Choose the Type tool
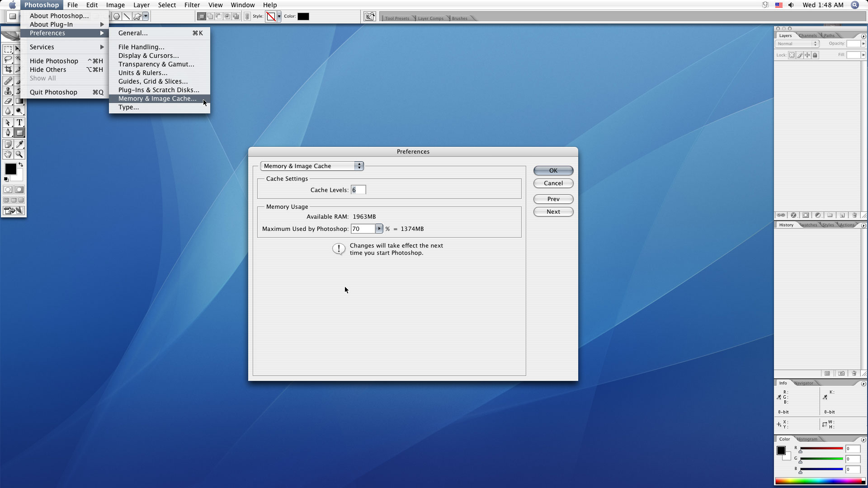 pos(19,122)
